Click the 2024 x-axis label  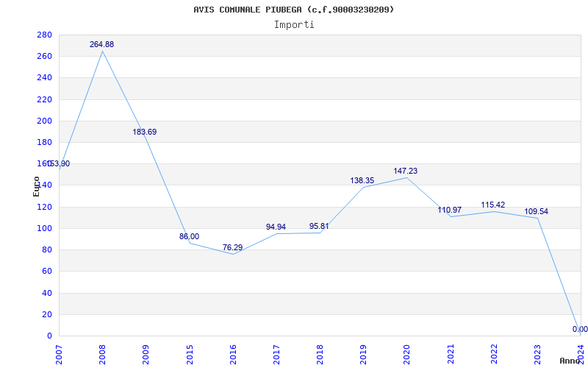click(581, 354)
